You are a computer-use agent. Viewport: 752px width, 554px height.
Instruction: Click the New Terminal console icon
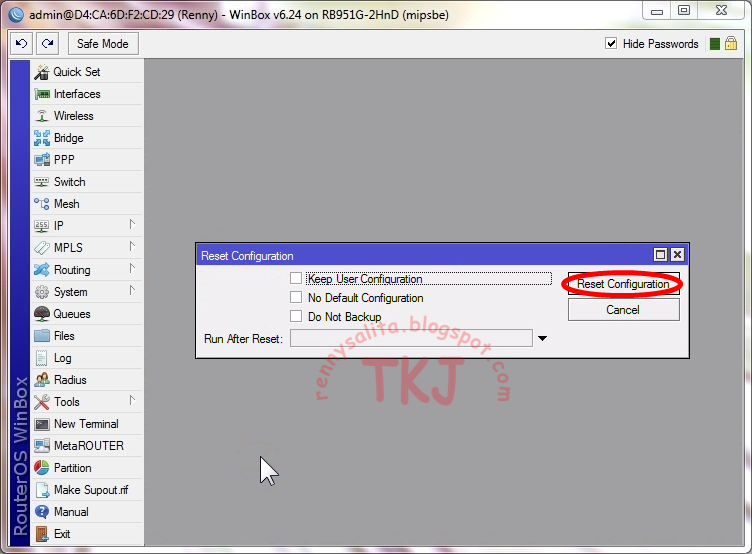click(x=42, y=424)
